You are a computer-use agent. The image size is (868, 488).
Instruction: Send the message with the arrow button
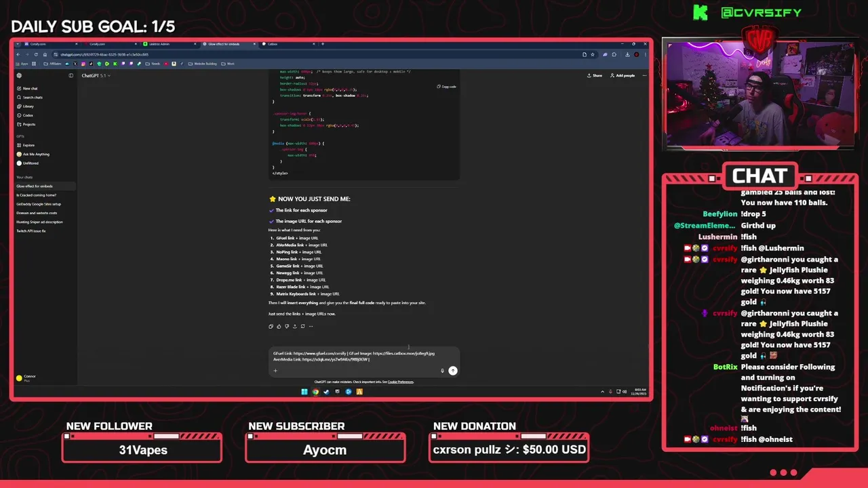pos(453,371)
